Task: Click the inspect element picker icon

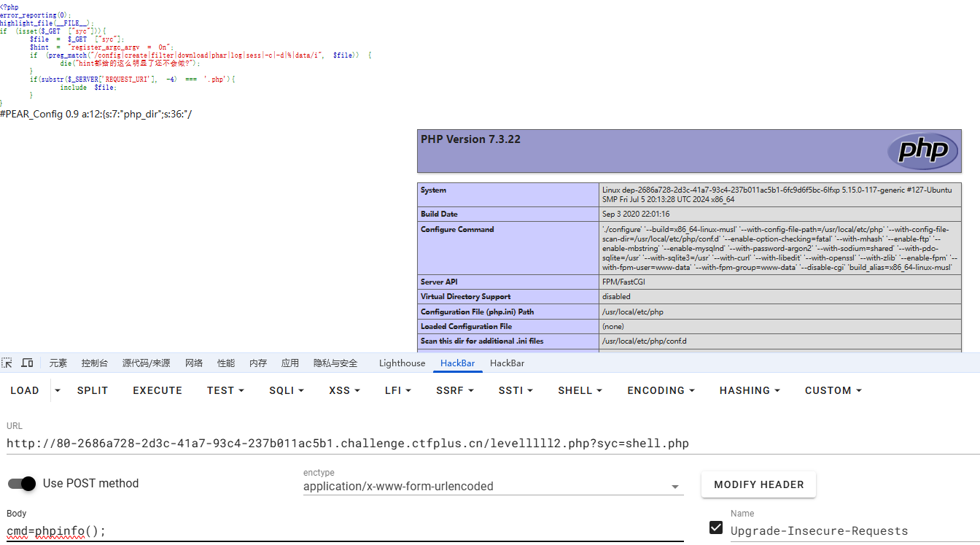Action: click(x=7, y=363)
